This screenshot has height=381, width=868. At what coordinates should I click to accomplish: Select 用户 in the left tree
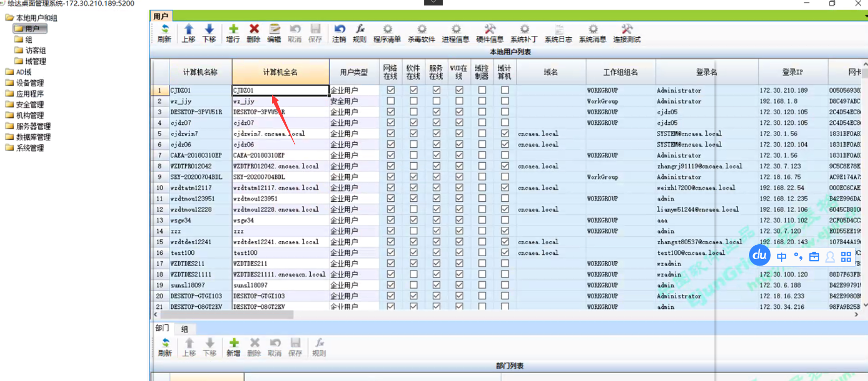[30, 29]
